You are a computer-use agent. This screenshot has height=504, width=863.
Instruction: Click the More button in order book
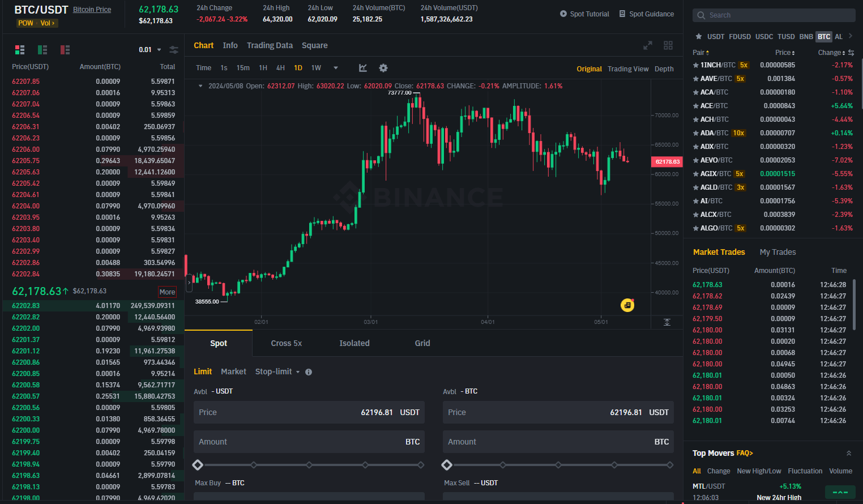click(x=167, y=292)
